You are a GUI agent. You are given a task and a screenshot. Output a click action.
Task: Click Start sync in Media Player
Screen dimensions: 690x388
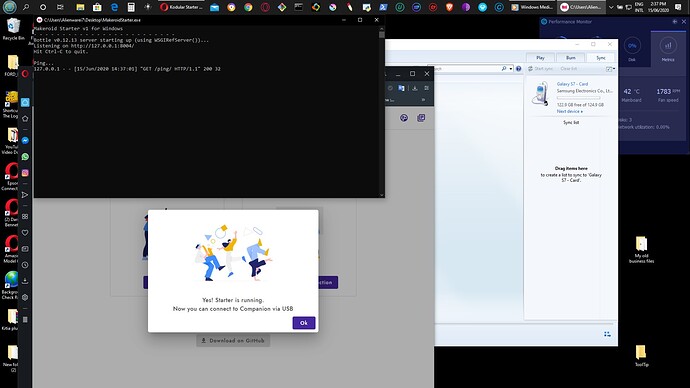point(540,69)
